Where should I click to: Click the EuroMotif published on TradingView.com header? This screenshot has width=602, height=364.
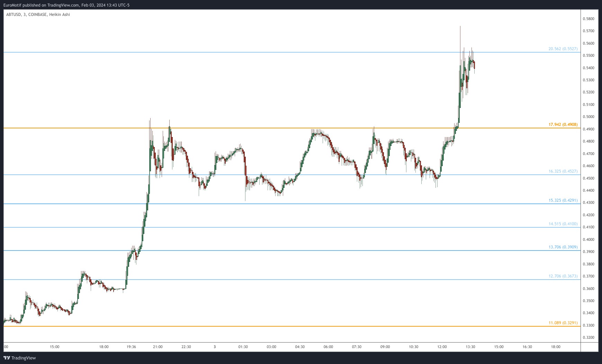[x=66, y=5]
